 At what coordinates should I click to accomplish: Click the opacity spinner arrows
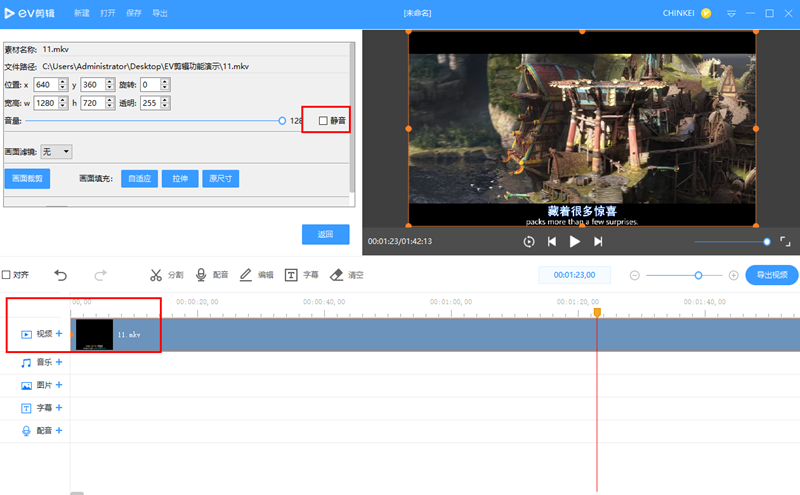165,103
